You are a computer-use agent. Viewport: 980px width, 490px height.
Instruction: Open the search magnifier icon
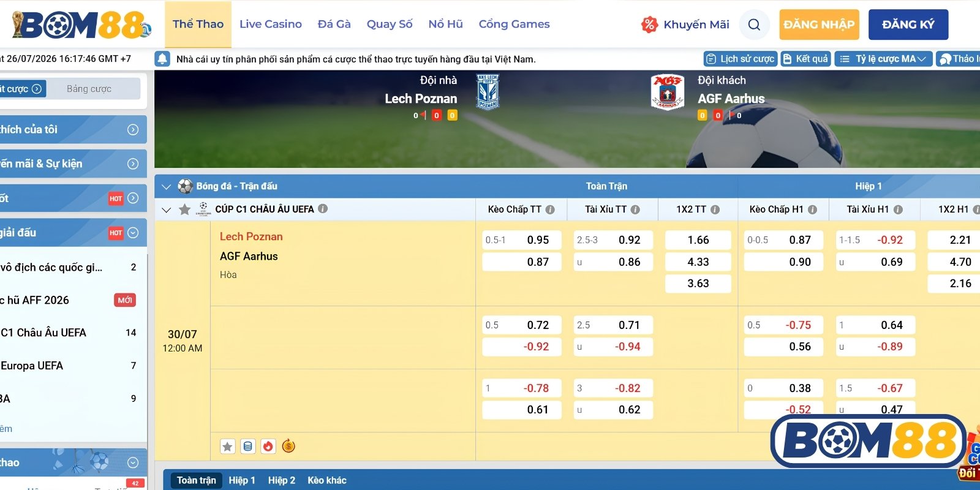[754, 24]
